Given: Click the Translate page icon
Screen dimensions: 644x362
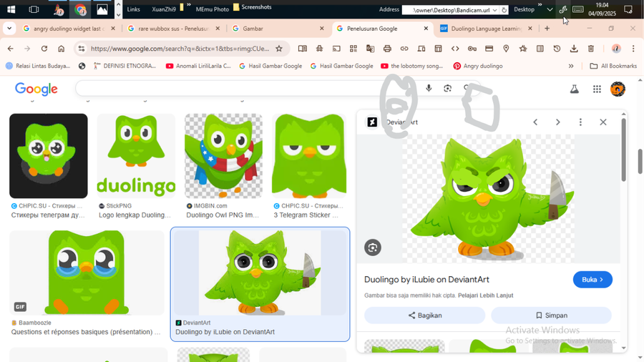Looking at the screenshot, I should click(370, 49).
